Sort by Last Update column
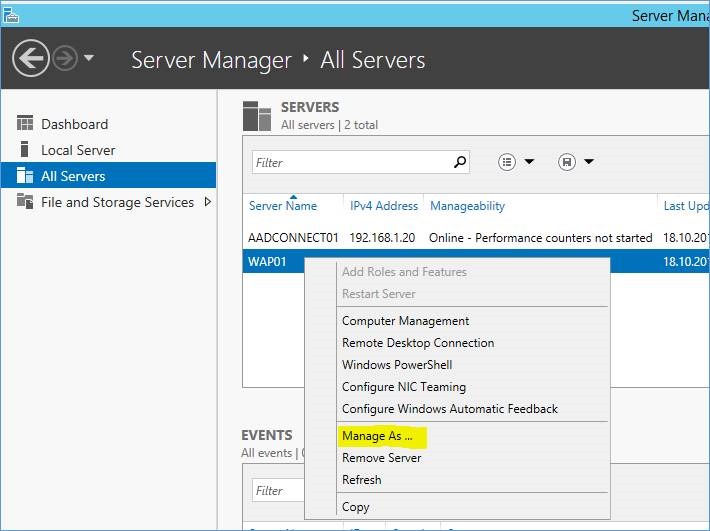The width and height of the screenshot is (710, 531). 686,206
